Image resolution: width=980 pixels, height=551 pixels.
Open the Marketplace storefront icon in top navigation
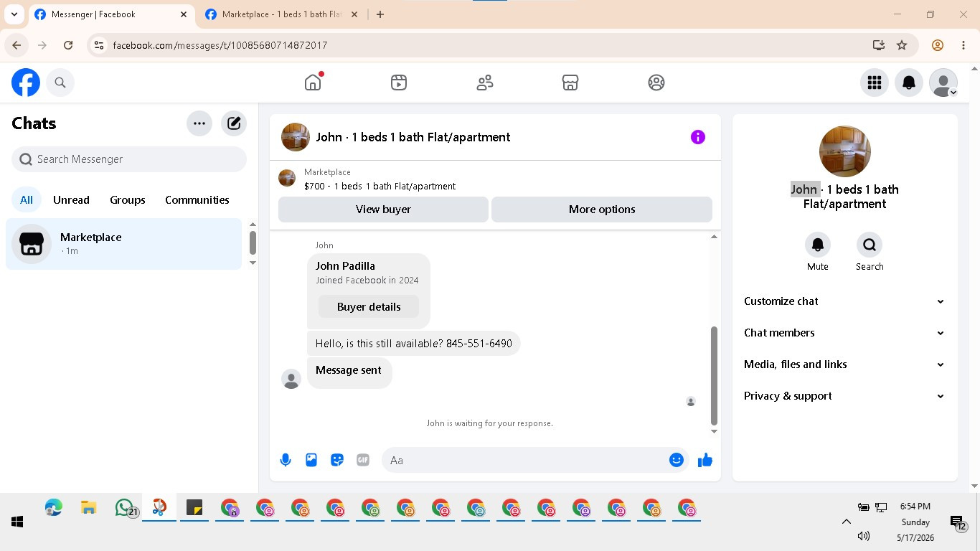(x=570, y=83)
